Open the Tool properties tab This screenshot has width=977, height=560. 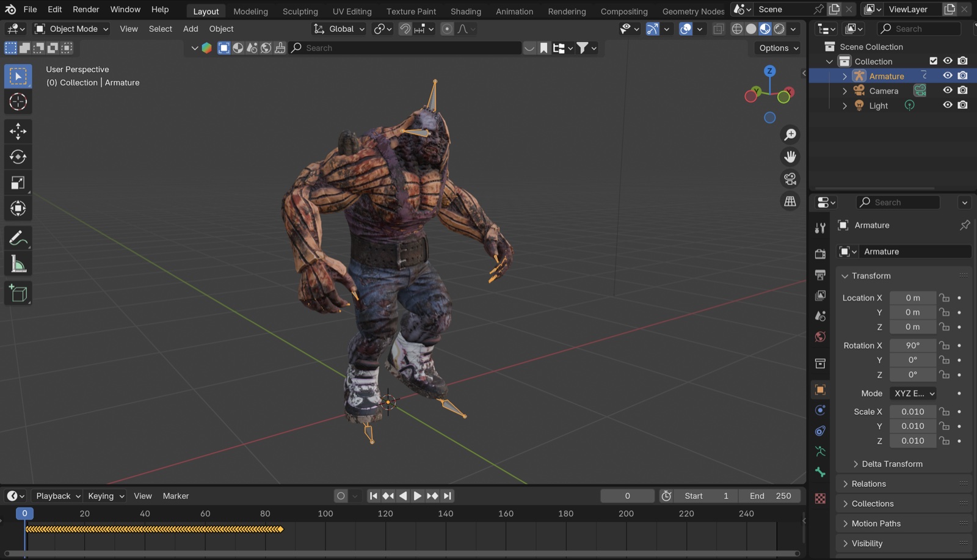point(820,228)
